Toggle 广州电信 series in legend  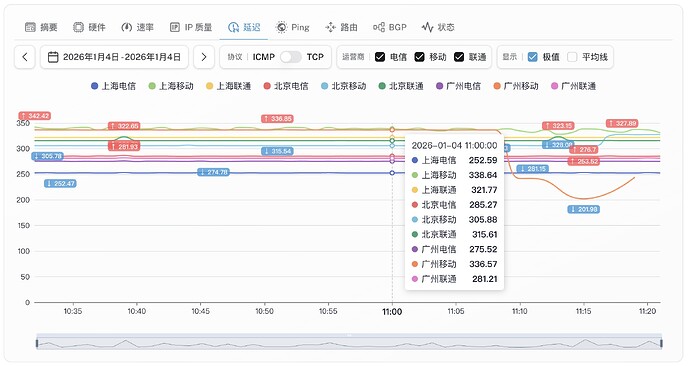459,86
